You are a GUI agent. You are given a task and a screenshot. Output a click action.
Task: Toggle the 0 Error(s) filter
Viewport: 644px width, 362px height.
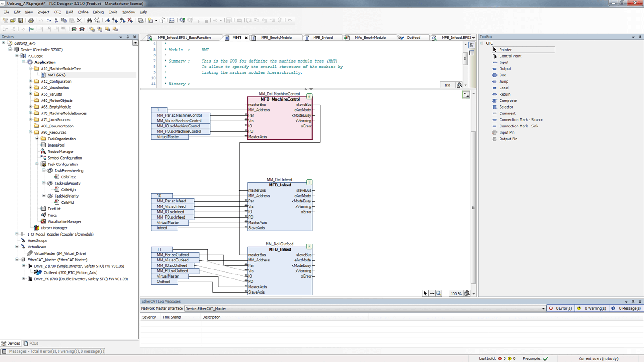click(x=560, y=308)
